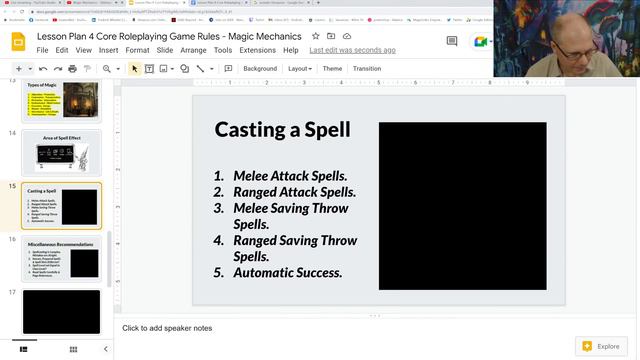The width and height of the screenshot is (640, 360).
Task: Switch to grid view
Action: 73,349
